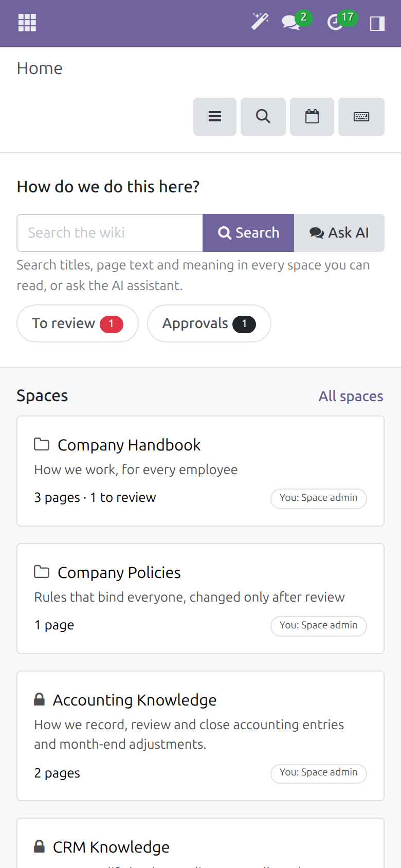Click the 'How do we do this here?' heading
Viewport: 401px width, 868px height.
click(108, 187)
